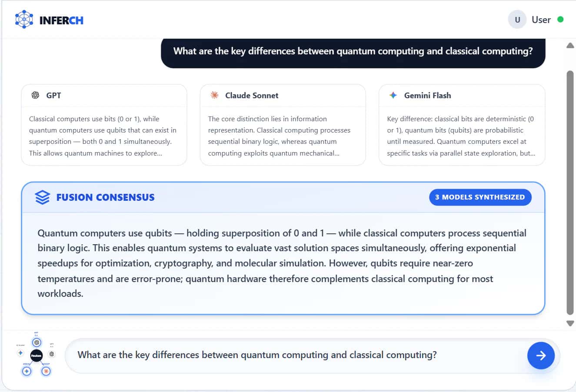Enable the unselected GPT node right of Fusion
The width and height of the screenshot is (576, 392).
click(x=52, y=354)
